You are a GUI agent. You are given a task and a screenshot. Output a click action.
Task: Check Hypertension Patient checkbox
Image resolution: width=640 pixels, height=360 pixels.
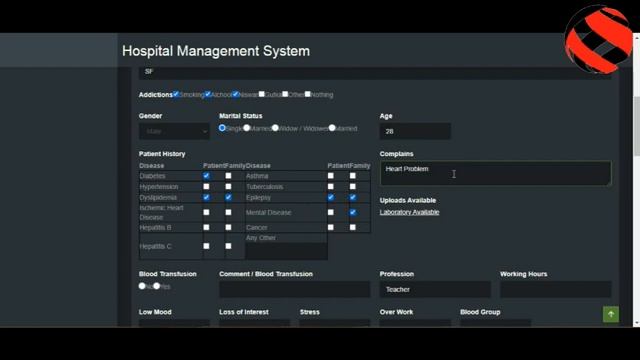(x=207, y=187)
